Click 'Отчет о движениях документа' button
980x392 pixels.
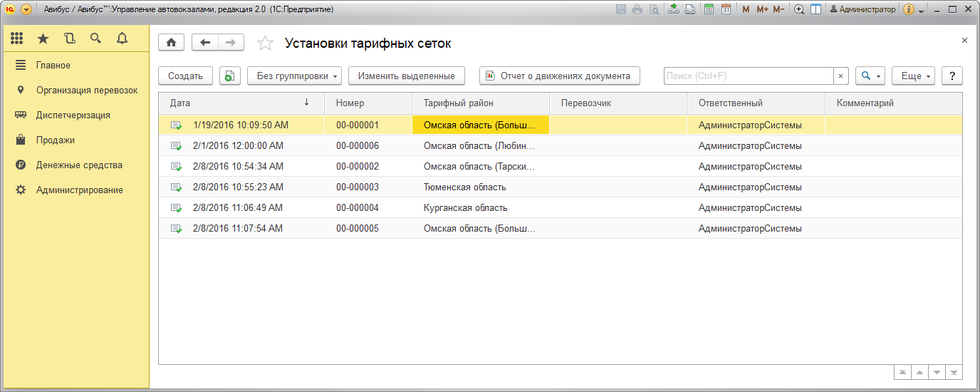[x=559, y=76]
